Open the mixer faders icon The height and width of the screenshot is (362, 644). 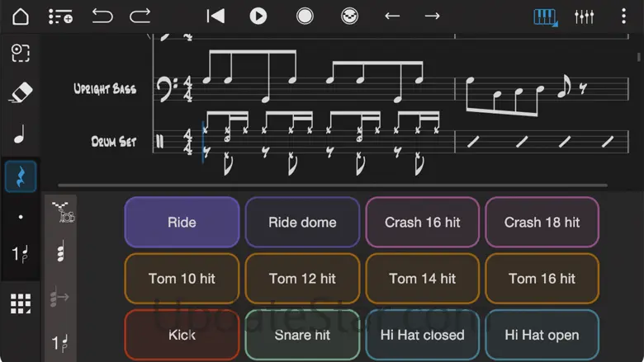click(x=584, y=16)
